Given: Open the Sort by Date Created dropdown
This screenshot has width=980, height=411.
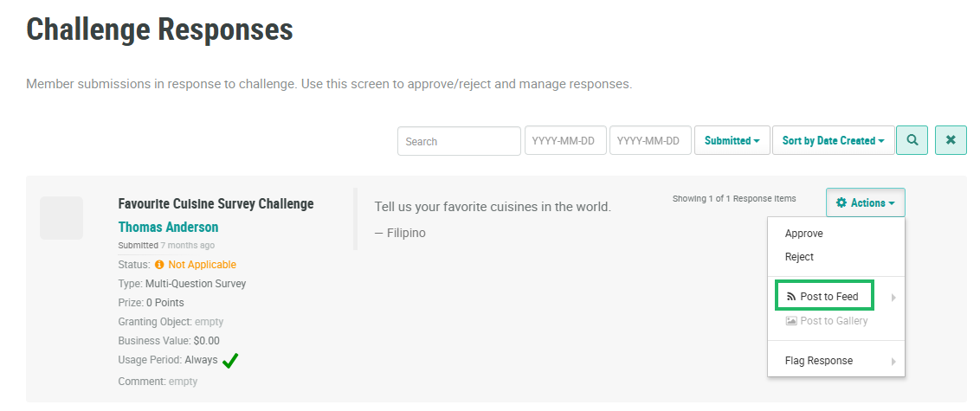Looking at the screenshot, I should [x=833, y=141].
